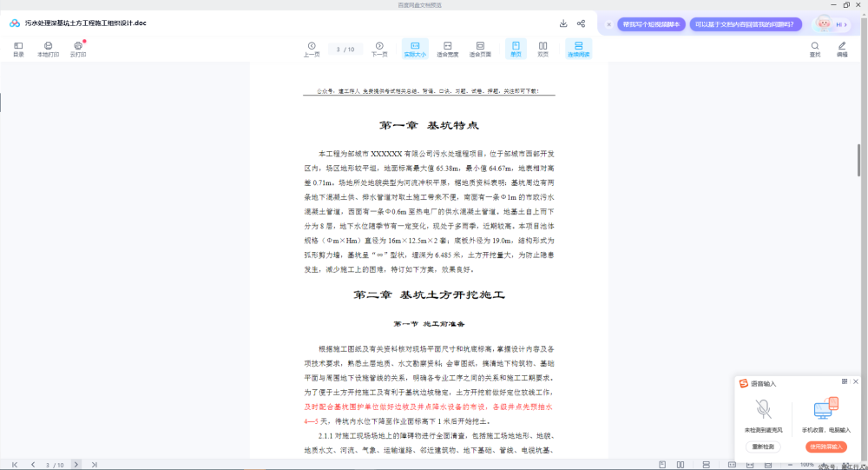Click the download icon in title bar
The width and height of the screenshot is (868, 470).
(x=563, y=23)
